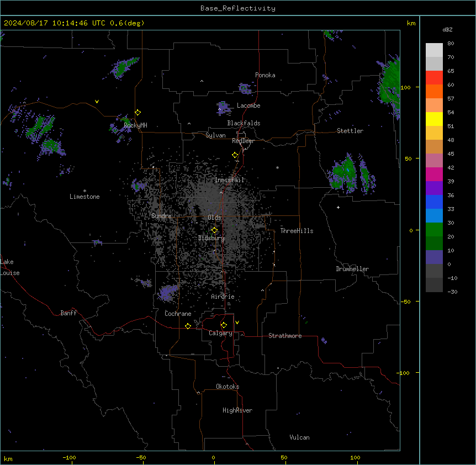Viewport: 476px width, 465px height.
Task: Click the Blackfalds label
Action: pyautogui.click(x=244, y=123)
